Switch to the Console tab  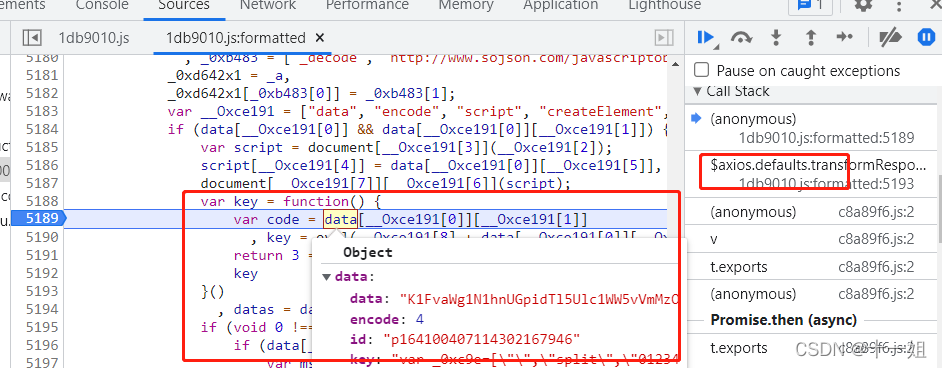(102, 5)
